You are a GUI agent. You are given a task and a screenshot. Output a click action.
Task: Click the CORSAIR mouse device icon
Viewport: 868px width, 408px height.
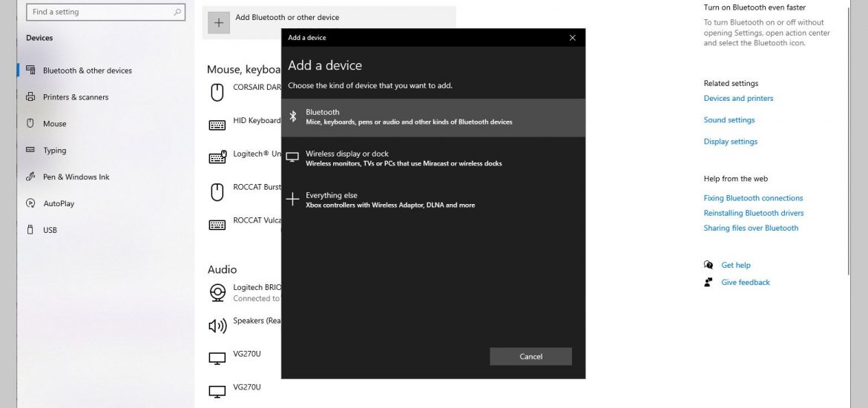[x=217, y=92]
